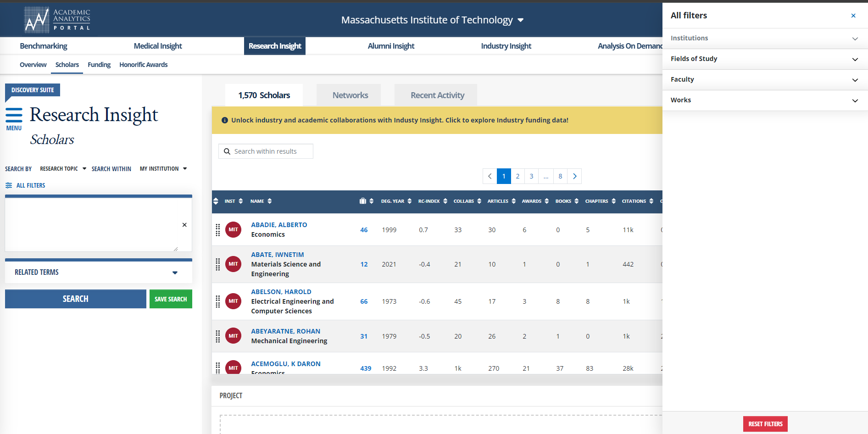Click the Search within results field
Screen dimensions: 868x434
click(x=266, y=151)
